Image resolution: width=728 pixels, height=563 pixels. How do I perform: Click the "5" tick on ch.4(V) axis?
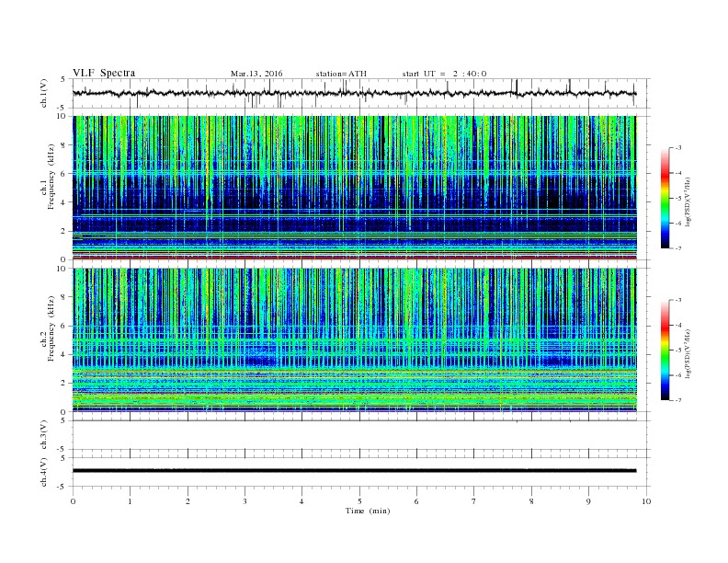pos(64,457)
